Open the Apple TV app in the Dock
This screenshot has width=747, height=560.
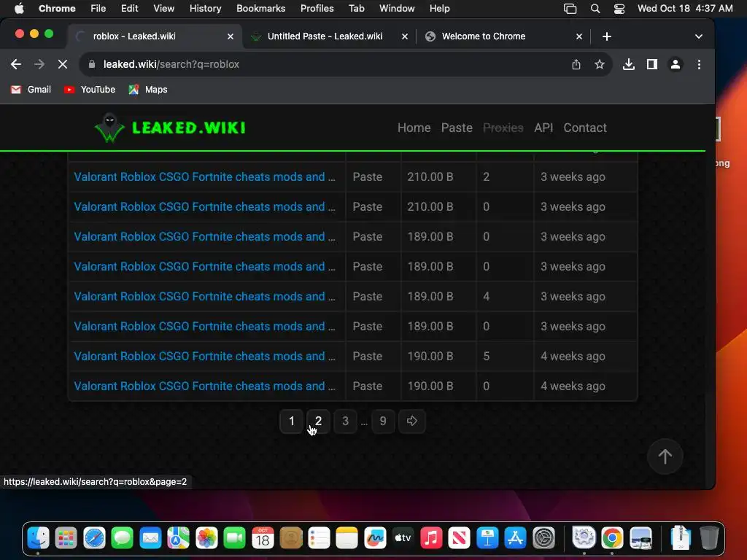coord(403,538)
